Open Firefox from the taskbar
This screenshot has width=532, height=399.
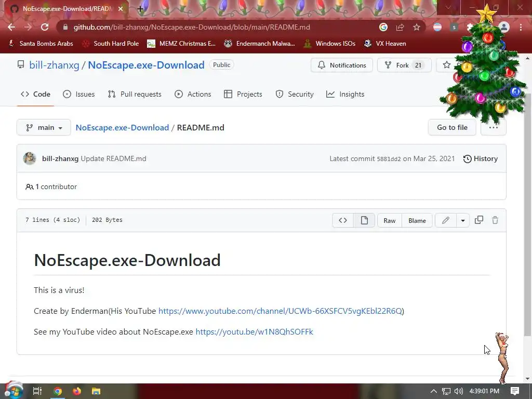point(77,391)
